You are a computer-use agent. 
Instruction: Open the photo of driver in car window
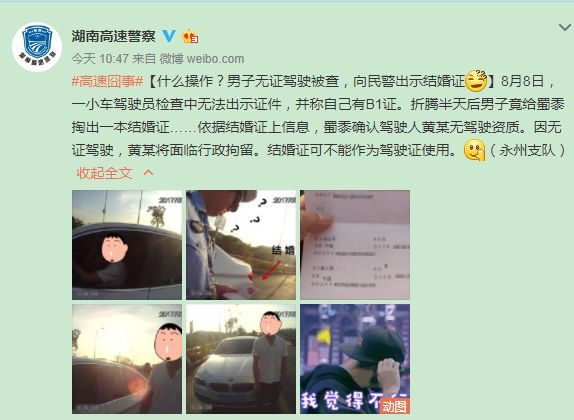pyautogui.click(x=127, y=245)
